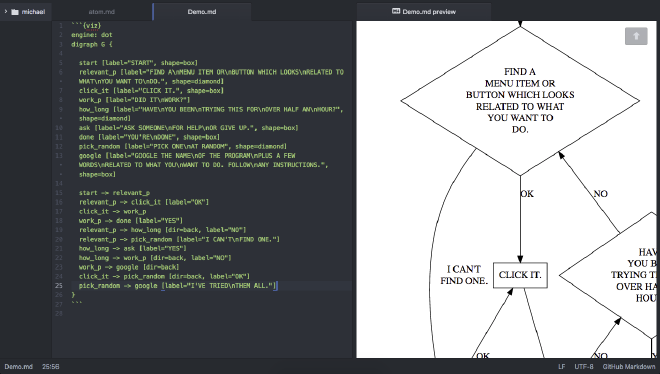Expand the michael project folder chevron
This screenshot has height=374, width=660.
(x=5, y=11)
